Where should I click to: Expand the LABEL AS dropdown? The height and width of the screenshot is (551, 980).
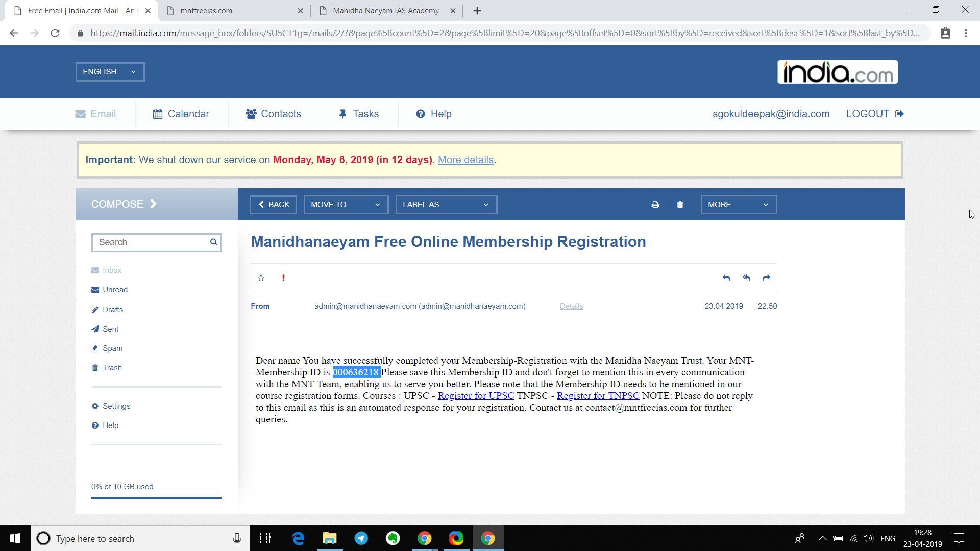[x=446, y=205]
